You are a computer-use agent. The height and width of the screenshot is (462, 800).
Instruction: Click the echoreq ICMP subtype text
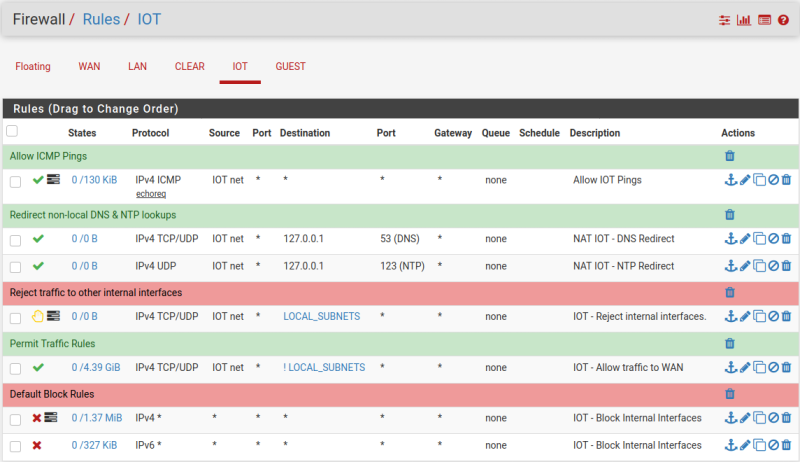[x=151, y=194]
